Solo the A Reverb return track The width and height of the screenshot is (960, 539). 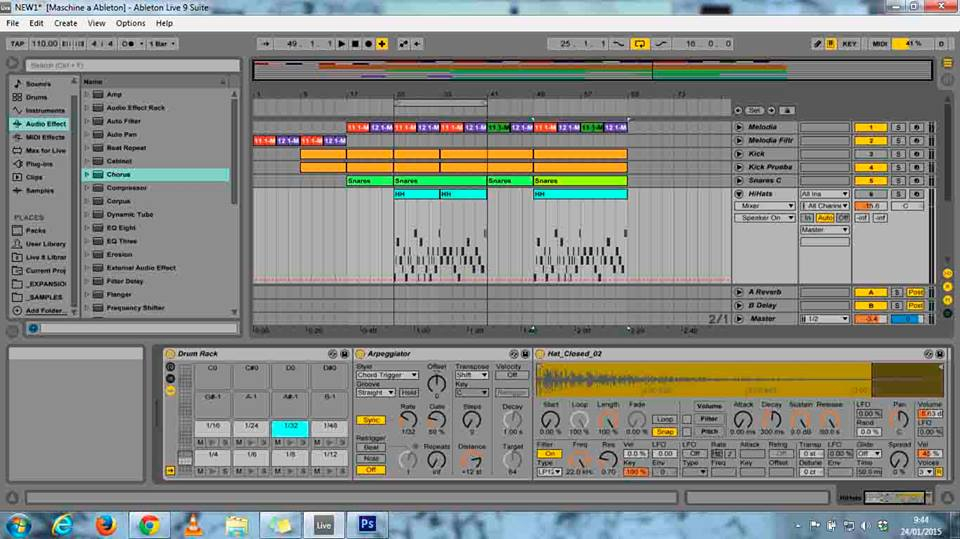coord(898,292)
